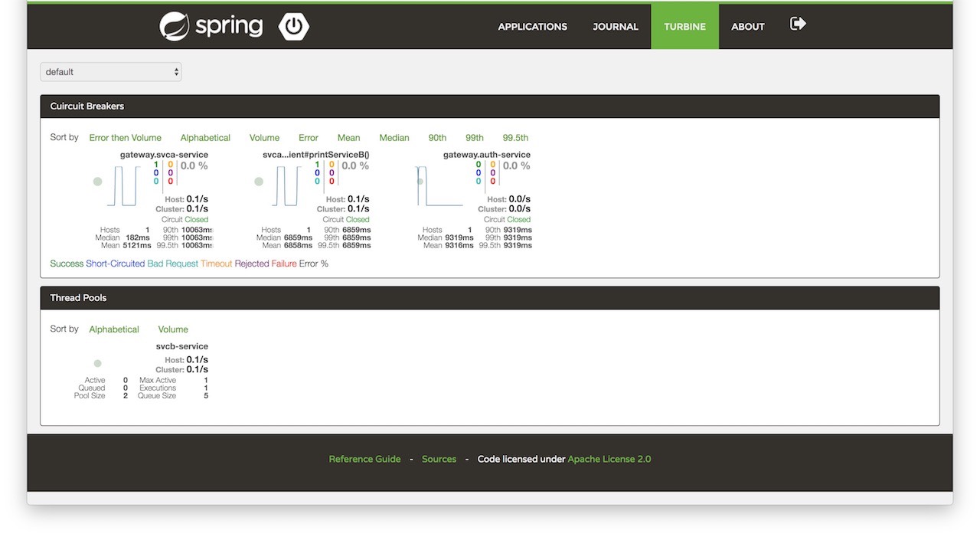The height and width of the screenshot is (537, 980).
Task: Sort thread pools Alphabetically
Action: coord(114,329)
